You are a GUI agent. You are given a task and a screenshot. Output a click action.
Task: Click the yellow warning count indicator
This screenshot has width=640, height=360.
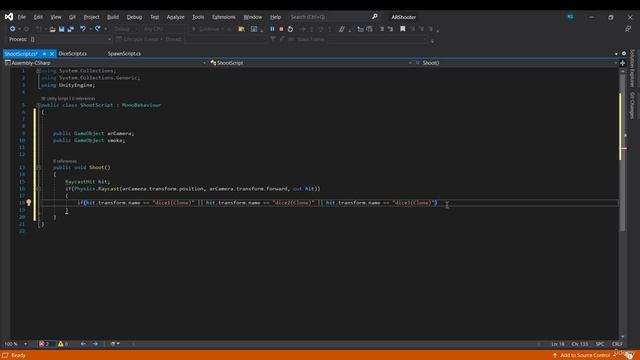pyautogui.click(x=63, y=344)
